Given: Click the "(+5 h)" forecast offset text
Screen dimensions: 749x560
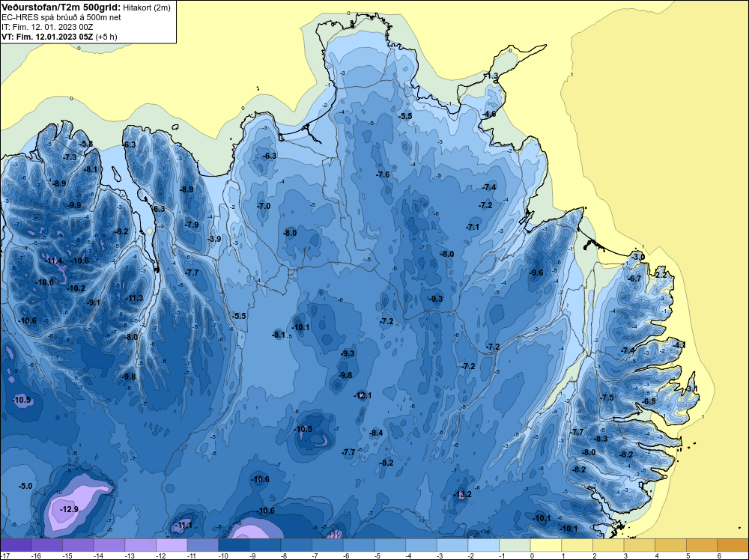Looking at the screenshot, I should (x=106, y=36).
